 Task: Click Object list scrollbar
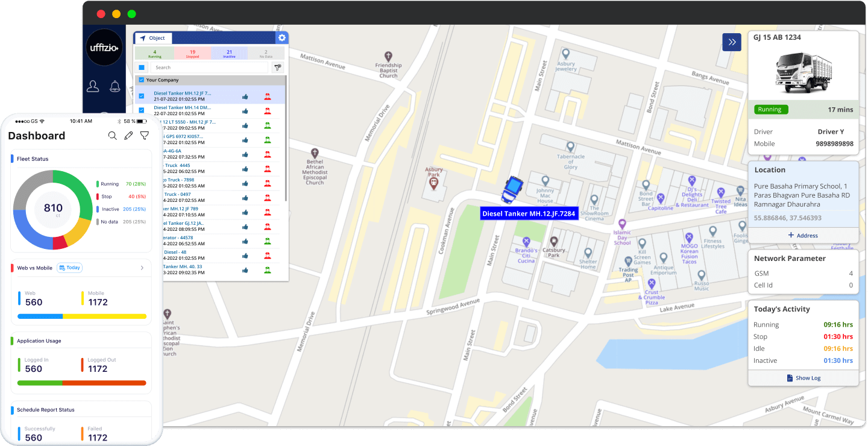pos(285,139)
